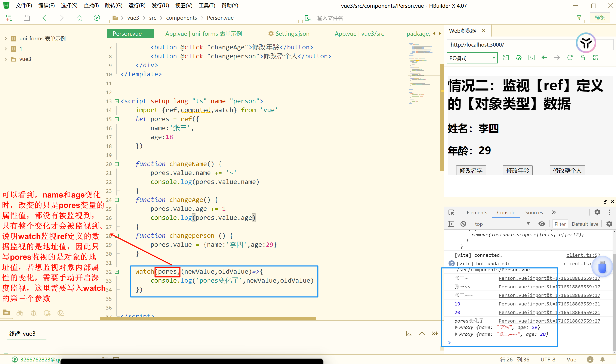Refresh the web browser preview page
The width and height of the screenshot is (616, 364).
(570, 58)
